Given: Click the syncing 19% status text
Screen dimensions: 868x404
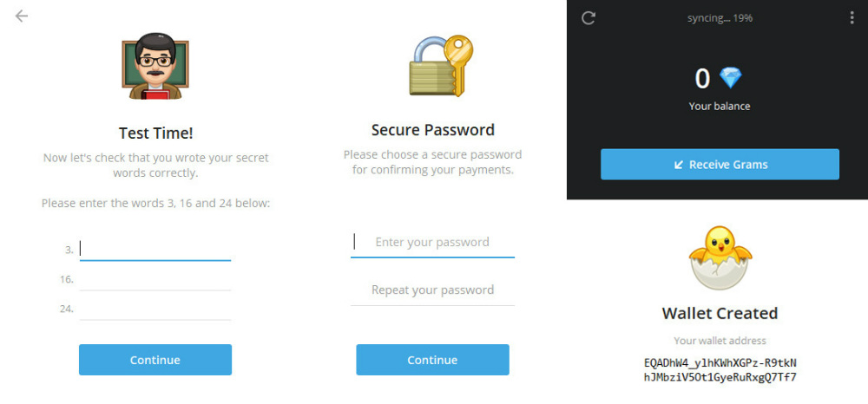Looking at the screenshot, I should (720, 18).
